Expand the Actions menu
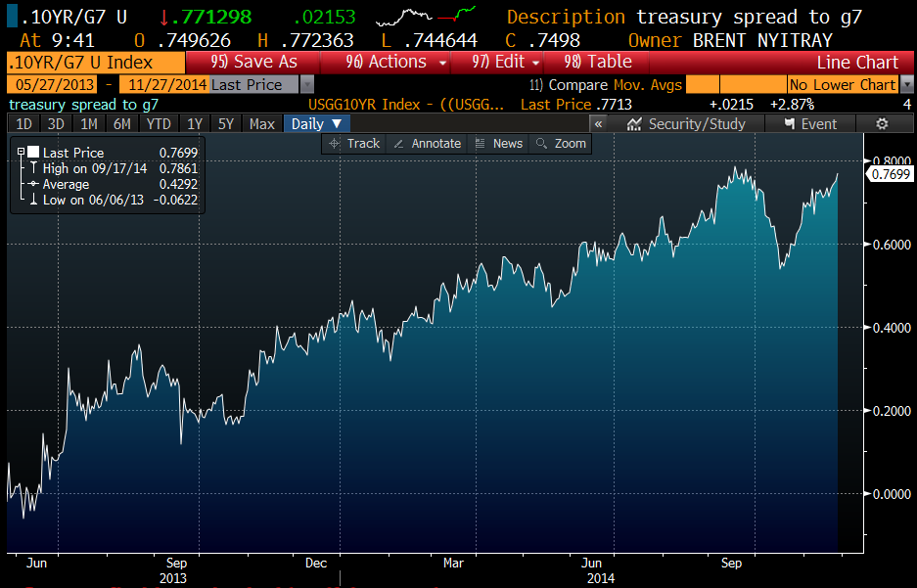This screenshot has width=917, height=588. pyautogui.click(x=397, y=62)
